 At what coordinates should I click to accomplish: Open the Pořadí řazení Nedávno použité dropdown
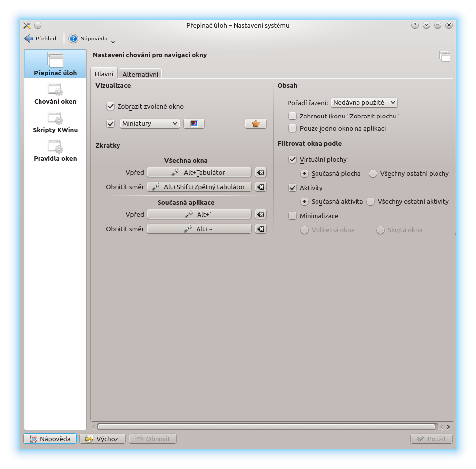point(364,102)
